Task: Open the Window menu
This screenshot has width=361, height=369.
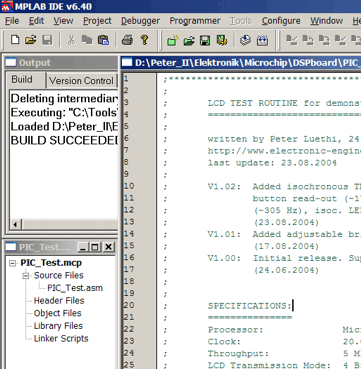Action: coord(326,21)
